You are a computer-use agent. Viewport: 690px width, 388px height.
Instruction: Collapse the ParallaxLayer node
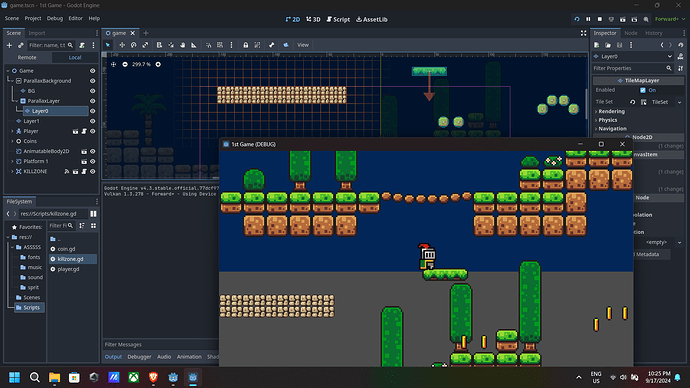coord(17,101)
